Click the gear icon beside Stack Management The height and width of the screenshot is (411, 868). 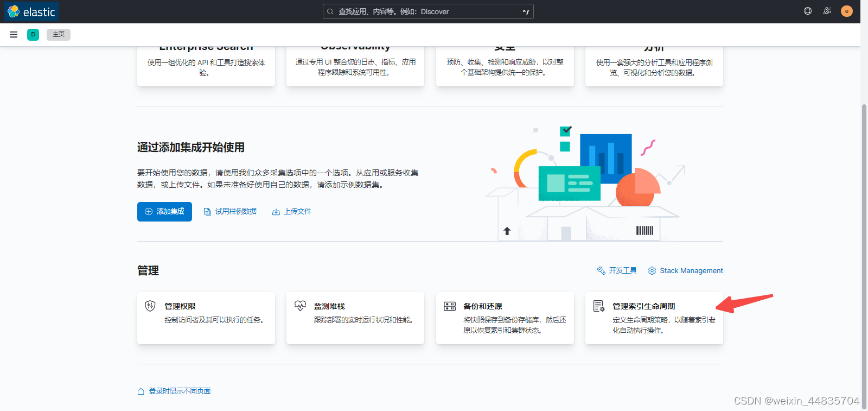(652, 270)
